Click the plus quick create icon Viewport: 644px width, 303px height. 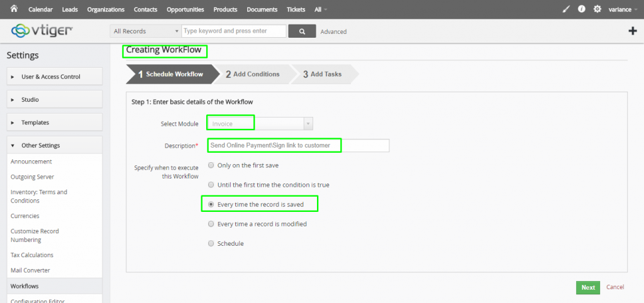(x=633, y=31)
